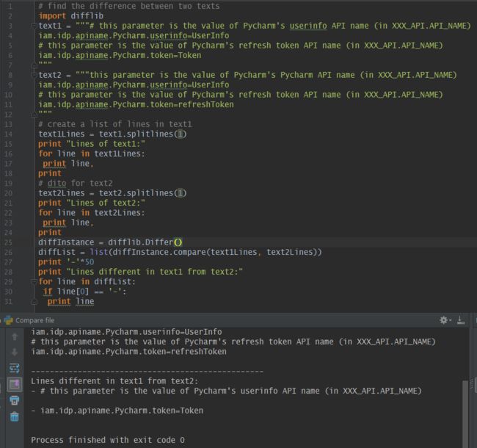The width and height of the screenshot is (477, 448).
Task: Click 'diffInstance = difflib.Differ()' line
Action: point(110,242)
